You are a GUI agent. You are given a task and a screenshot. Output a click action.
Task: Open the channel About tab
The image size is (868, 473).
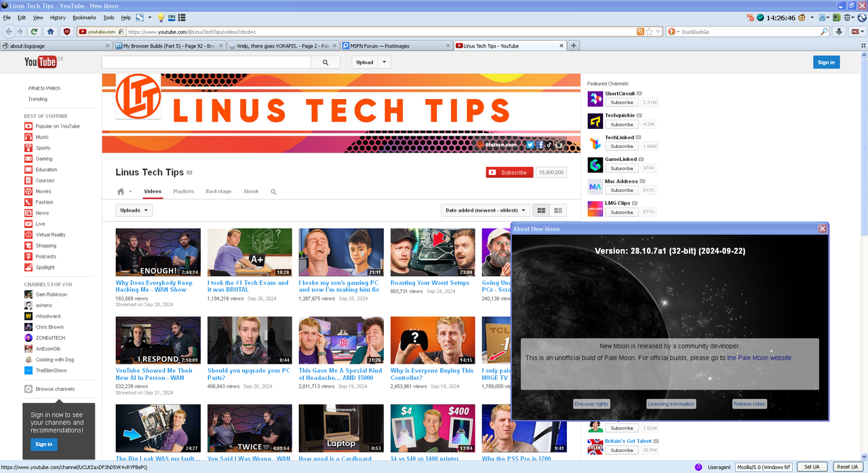[251, 191]
